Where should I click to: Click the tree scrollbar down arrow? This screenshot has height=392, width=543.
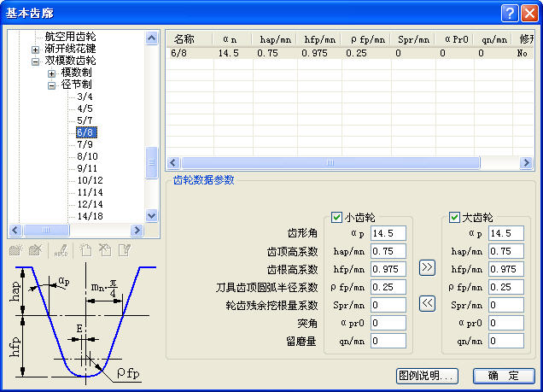152,216
